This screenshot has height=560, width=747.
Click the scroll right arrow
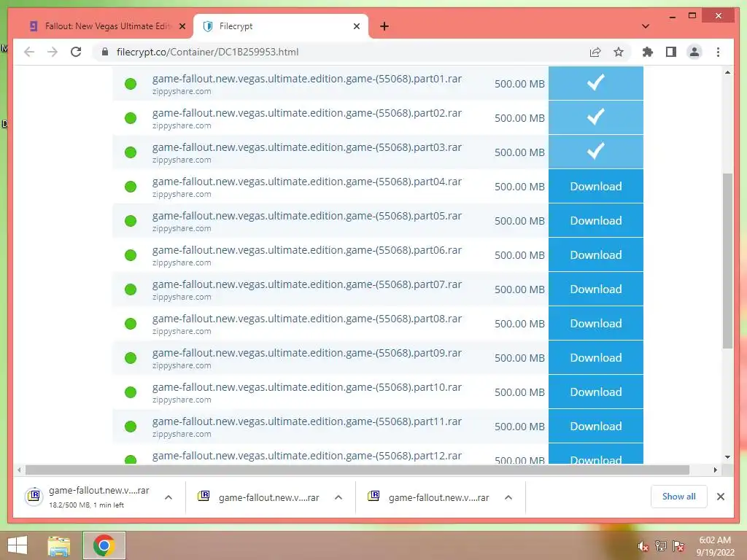tap(715, 470)
